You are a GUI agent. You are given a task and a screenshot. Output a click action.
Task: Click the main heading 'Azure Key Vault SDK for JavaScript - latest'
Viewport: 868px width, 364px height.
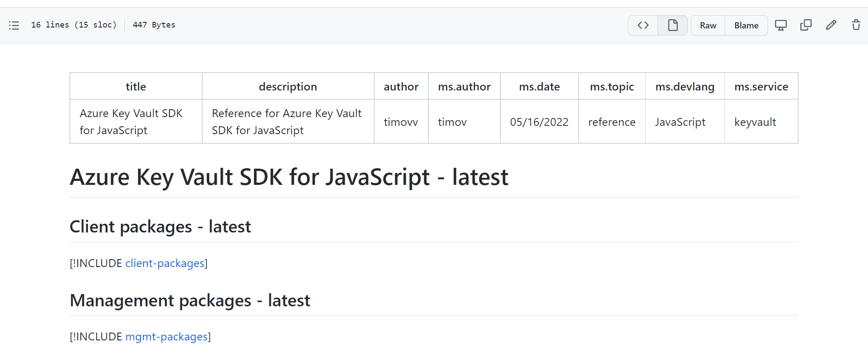(x=289, y=177)
